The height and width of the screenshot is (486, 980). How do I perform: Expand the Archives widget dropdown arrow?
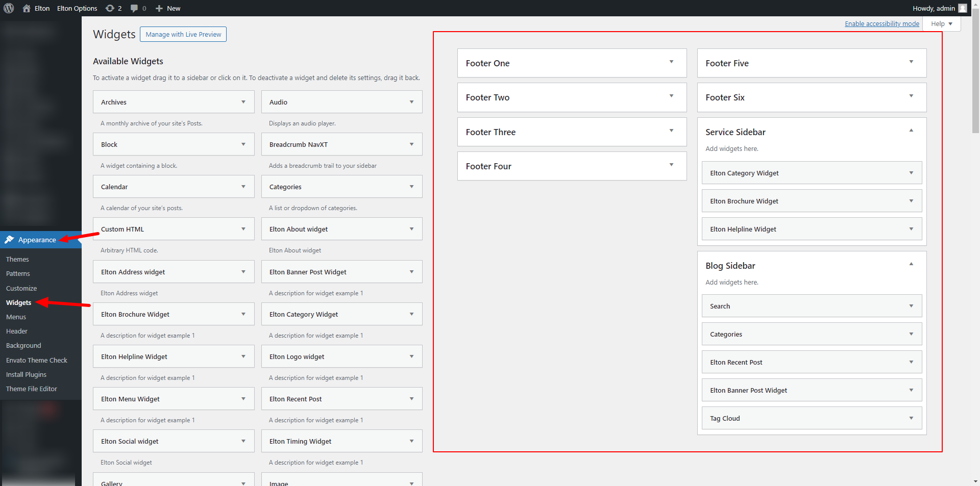coord(243,102)
